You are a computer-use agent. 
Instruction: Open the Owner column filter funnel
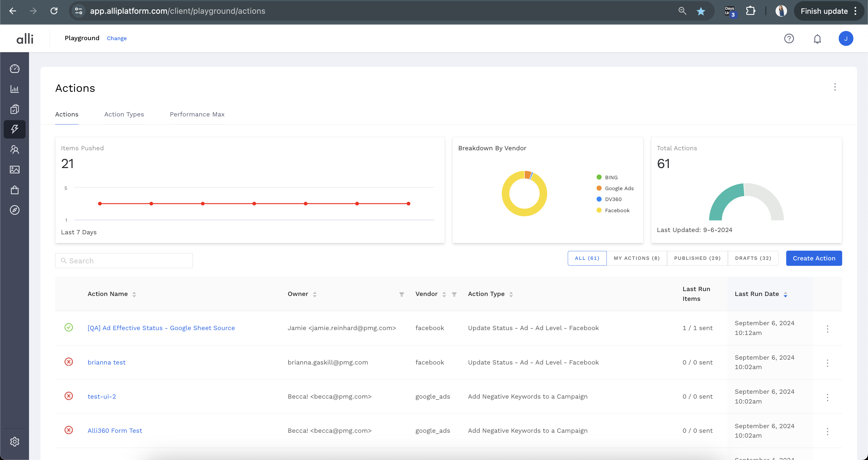click(x=401, y=294)
